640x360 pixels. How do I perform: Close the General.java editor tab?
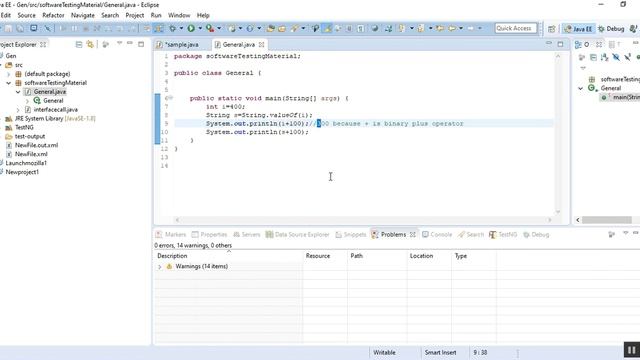(x=262, y=44)
